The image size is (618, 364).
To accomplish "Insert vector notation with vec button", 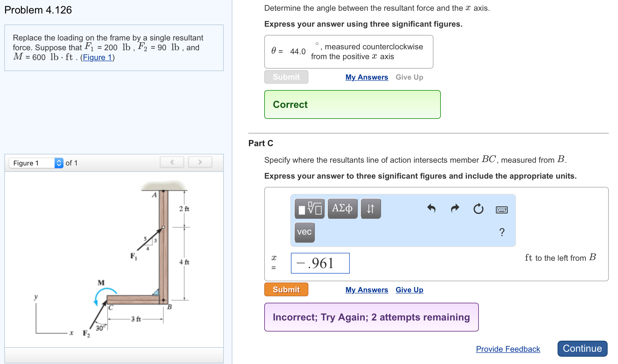I will [304, 232].
